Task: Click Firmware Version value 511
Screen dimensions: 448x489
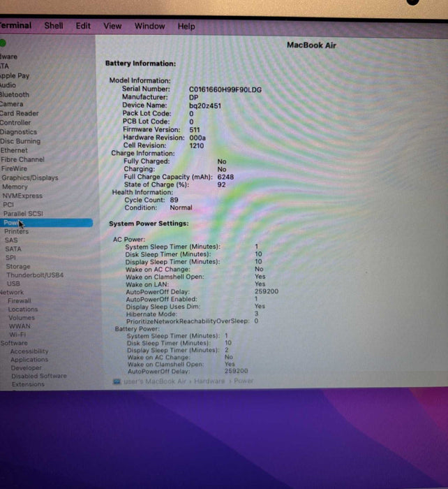Action: point(195,130)
